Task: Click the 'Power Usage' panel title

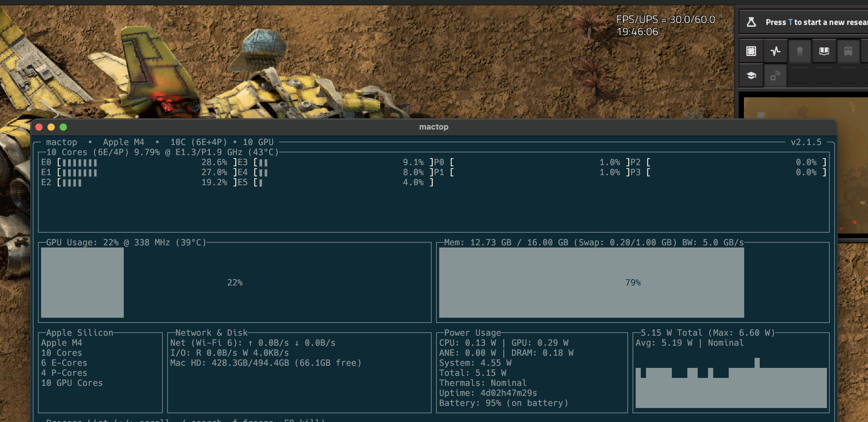Action: coord(472,333)
